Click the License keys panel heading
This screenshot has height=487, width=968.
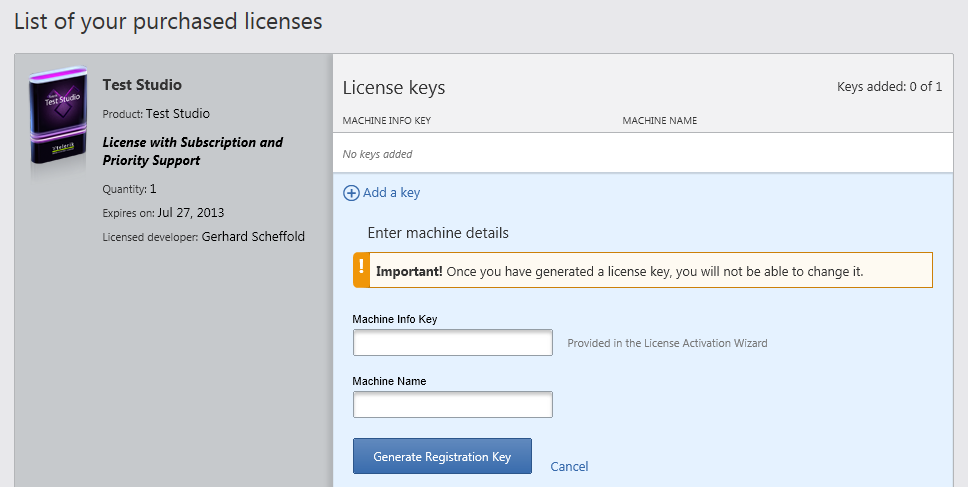coord(394,88)
